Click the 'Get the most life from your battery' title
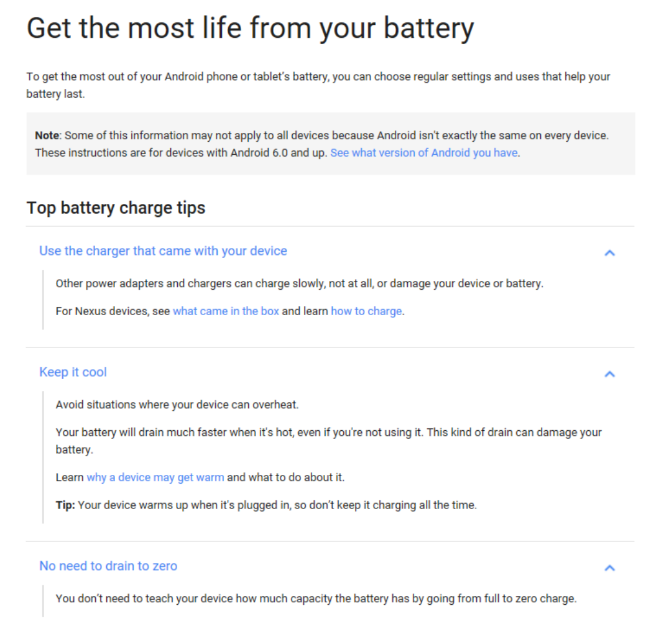The width and height of the screenshot is (651, 644). 250,29
